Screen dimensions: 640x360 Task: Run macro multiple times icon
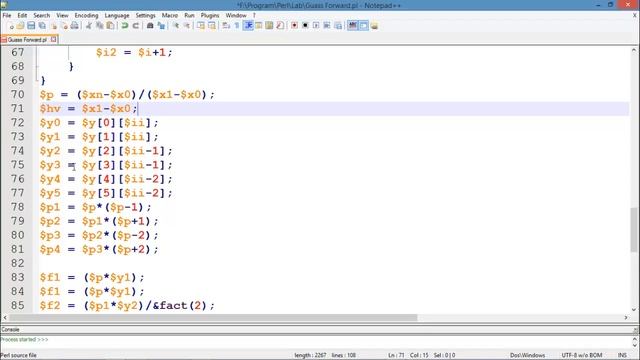coord(327,26)
